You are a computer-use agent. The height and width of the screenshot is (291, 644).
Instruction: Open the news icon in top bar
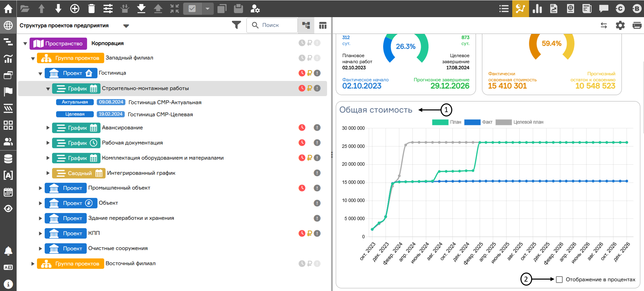587,9
